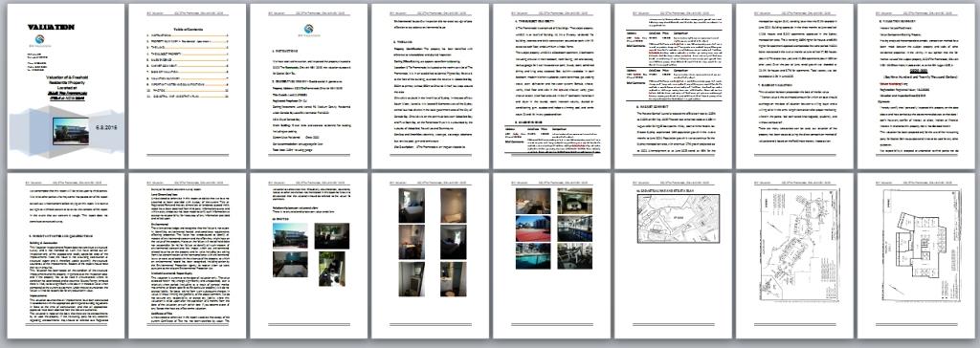Screen dimensions: 980x348
Task: Click the swimming pool photo
Action: click(x=533, y=256)
